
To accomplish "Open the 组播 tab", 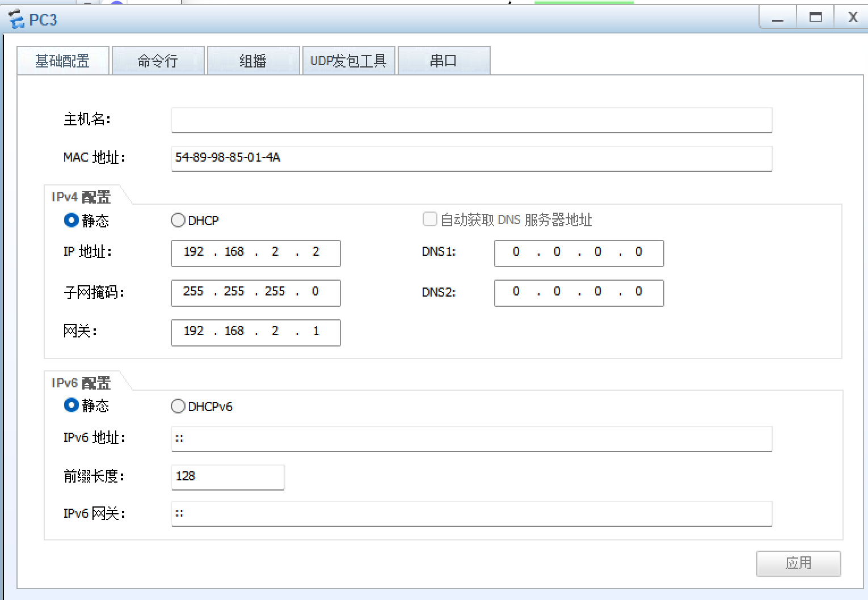I will pyautogui.click(x=254, y=61).
